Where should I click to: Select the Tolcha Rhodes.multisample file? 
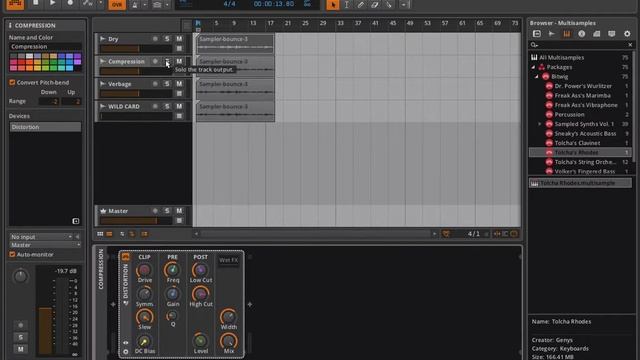[x=580, y=183]
